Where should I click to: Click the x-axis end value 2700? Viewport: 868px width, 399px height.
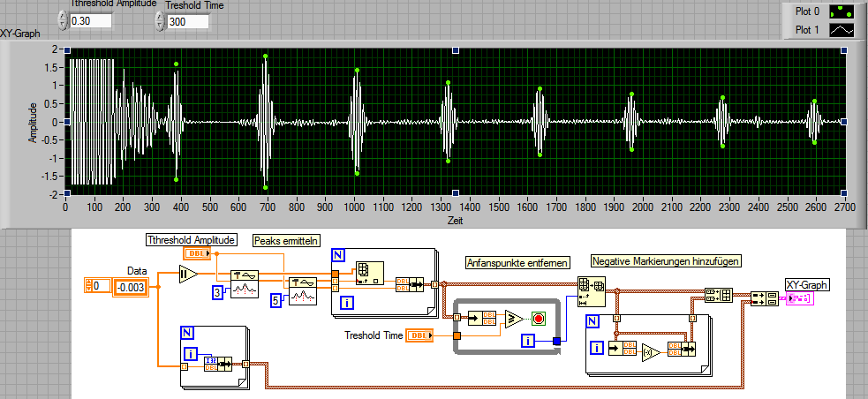843,207
